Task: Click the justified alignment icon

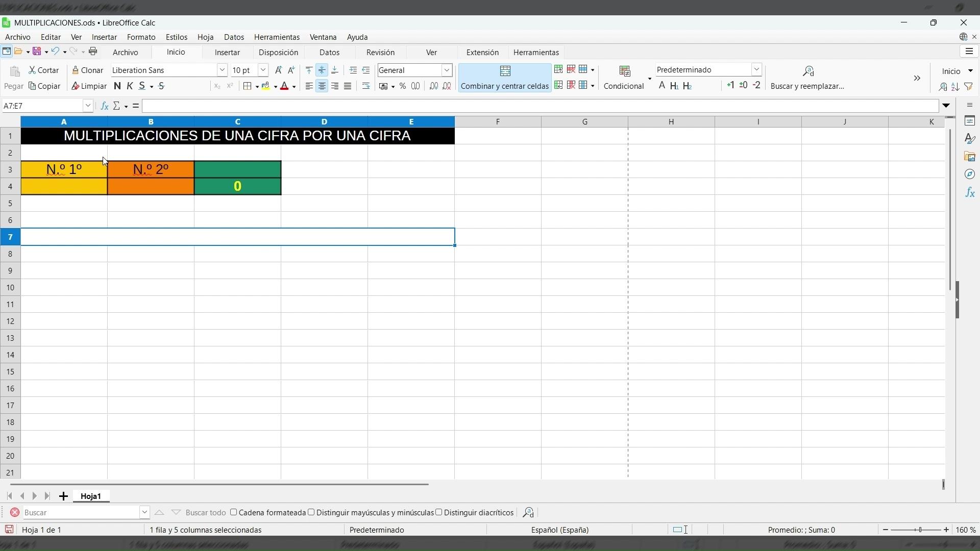Action: 348,86
